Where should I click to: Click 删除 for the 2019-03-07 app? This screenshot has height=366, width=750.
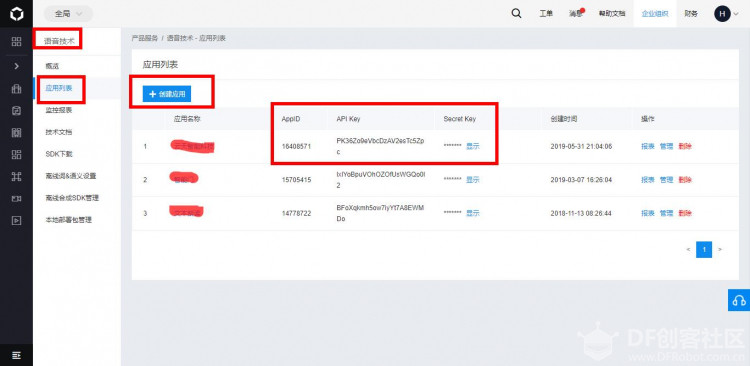(685, 180)
